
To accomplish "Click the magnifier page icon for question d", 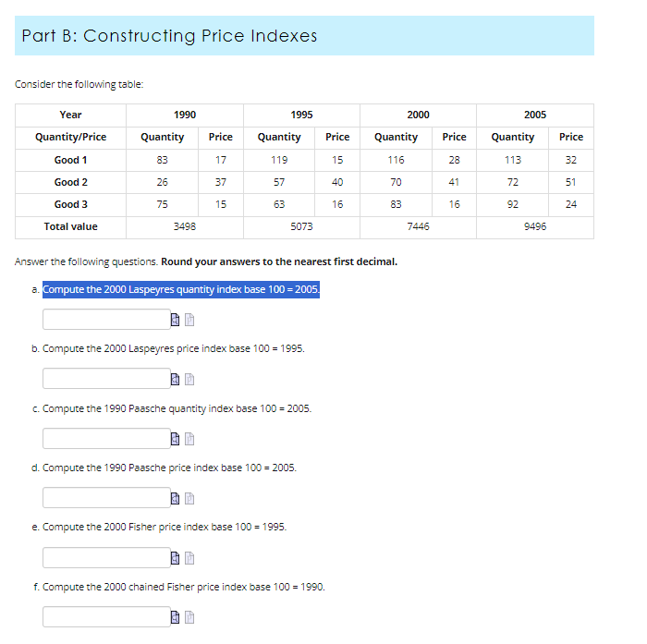I will (175, 498).
